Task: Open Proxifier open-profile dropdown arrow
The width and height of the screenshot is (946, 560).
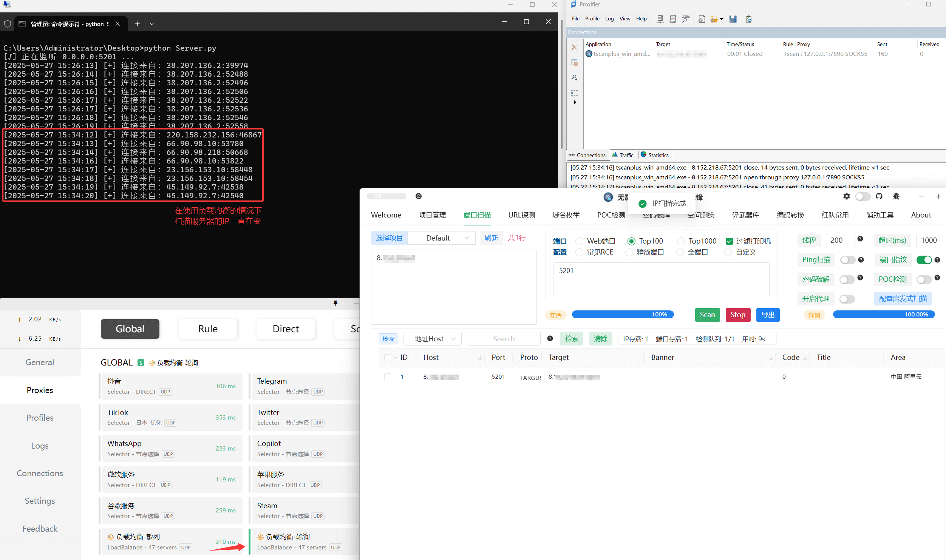Action: [721, 19]
